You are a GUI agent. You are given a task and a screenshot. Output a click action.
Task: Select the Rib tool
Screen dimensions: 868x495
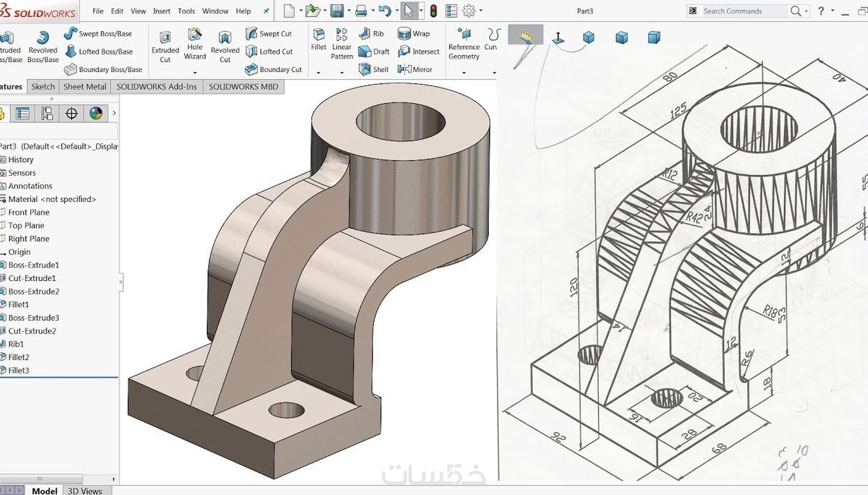[x=371, y=34]
